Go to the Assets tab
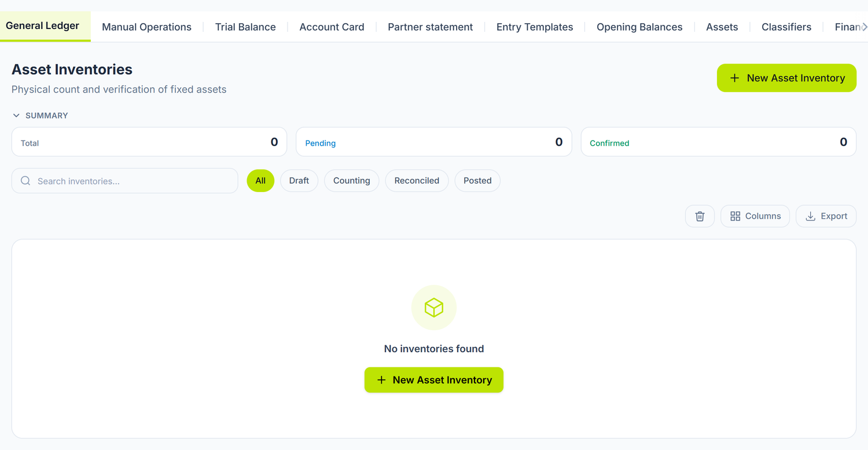This screenshot has width=868, height=450. (x=722, y=27)
